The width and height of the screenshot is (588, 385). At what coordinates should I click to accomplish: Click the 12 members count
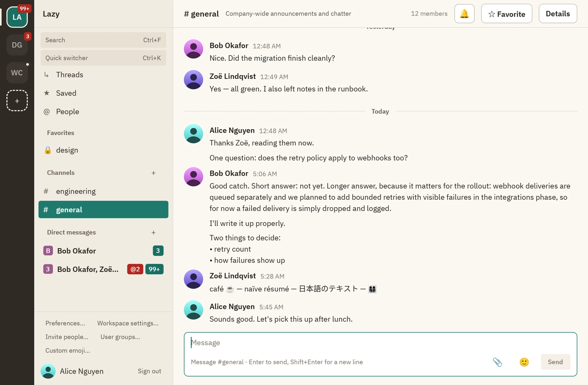[429, 14]
